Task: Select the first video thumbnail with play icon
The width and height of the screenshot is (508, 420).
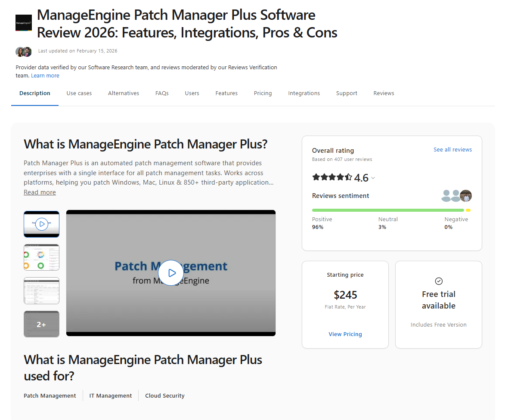Action: pos(41,224)
